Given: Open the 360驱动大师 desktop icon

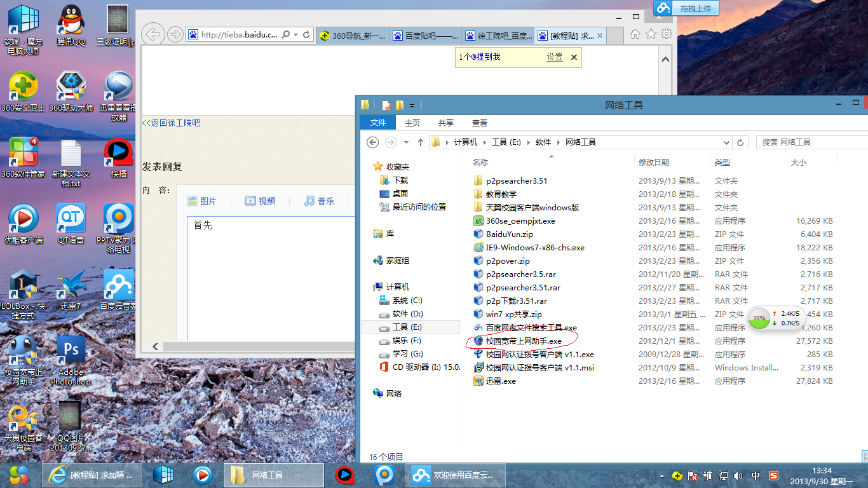Looking at the screenshot, I should coord(71,91).
